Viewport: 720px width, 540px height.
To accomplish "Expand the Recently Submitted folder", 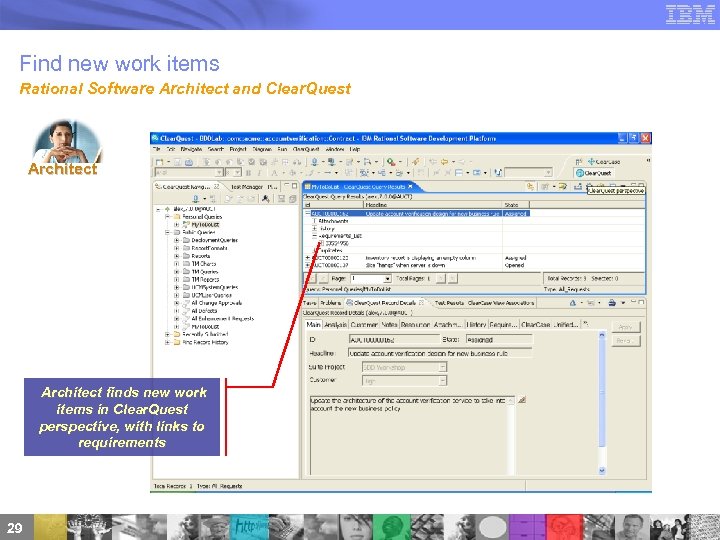I will tap(168, 334).
